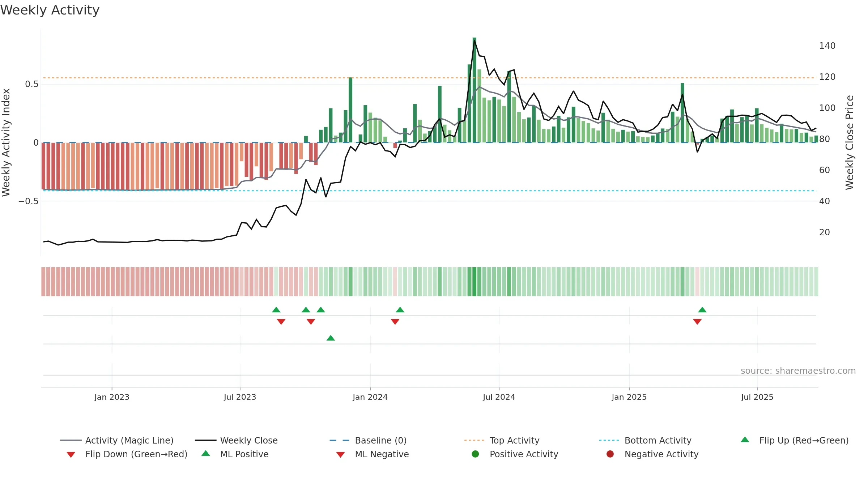This screenshot has width=868, height=488.
Task: Click the flip-up marker just after Jan 2024
Action: pos(400,310)
